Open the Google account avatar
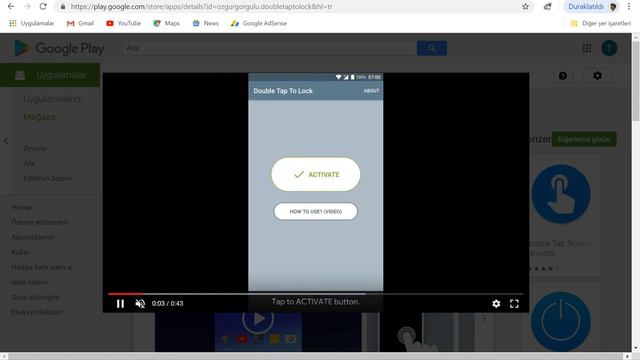The width and height of the screenshot is (640, 360). pyautogui.click(x=609, y=48)
